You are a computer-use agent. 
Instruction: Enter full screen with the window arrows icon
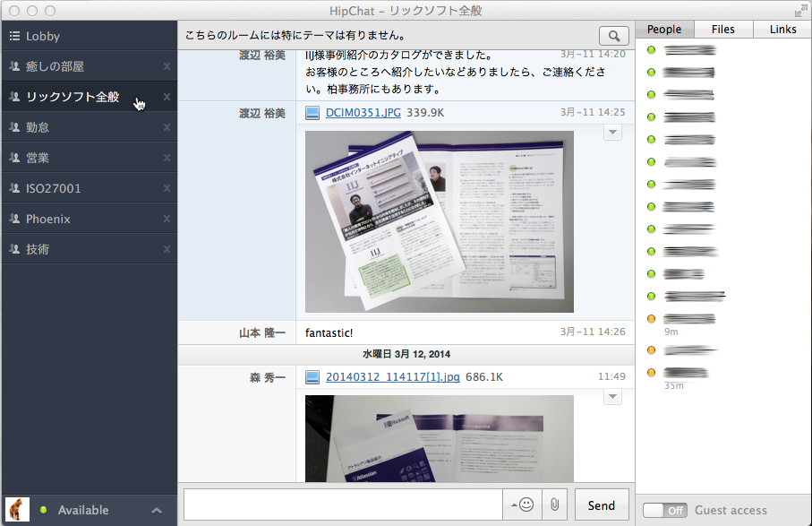800,11
